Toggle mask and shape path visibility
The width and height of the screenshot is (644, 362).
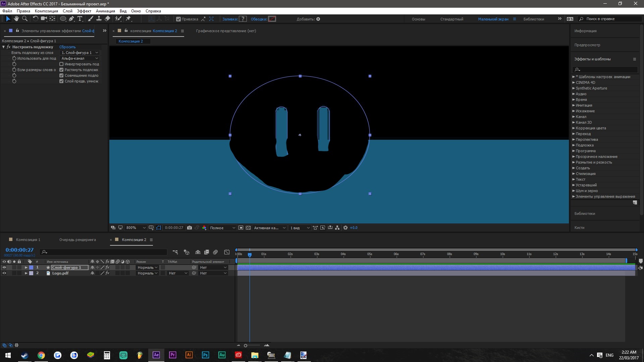[159, 228]
